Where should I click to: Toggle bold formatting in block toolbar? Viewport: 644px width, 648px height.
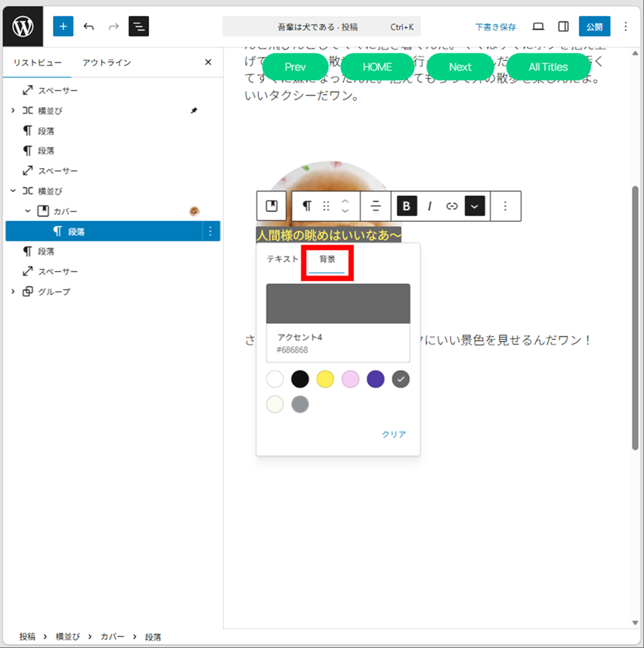(407, 206)
